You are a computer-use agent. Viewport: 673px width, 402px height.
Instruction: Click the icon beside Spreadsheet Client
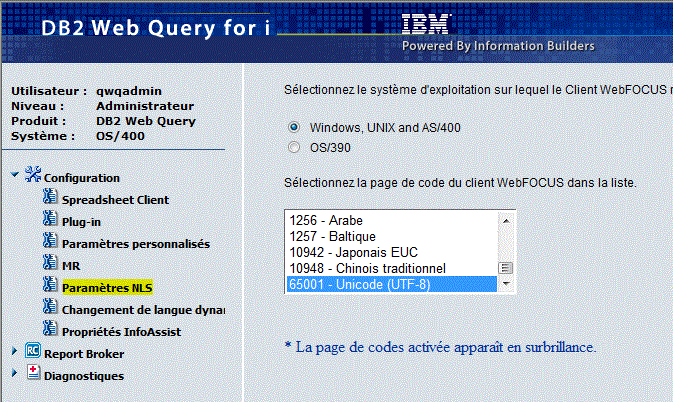50,196
